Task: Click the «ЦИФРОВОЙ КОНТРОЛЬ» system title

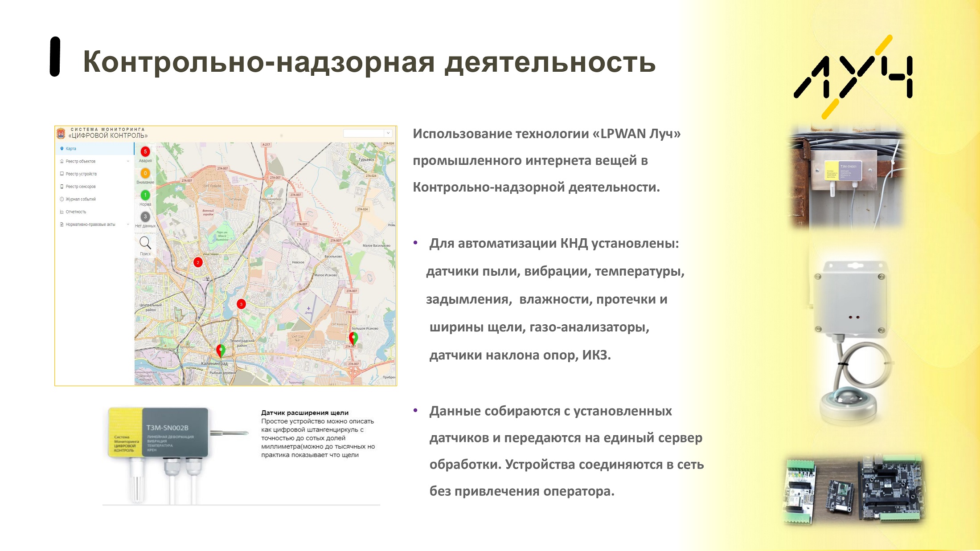Action: click(x=108, y=136)
